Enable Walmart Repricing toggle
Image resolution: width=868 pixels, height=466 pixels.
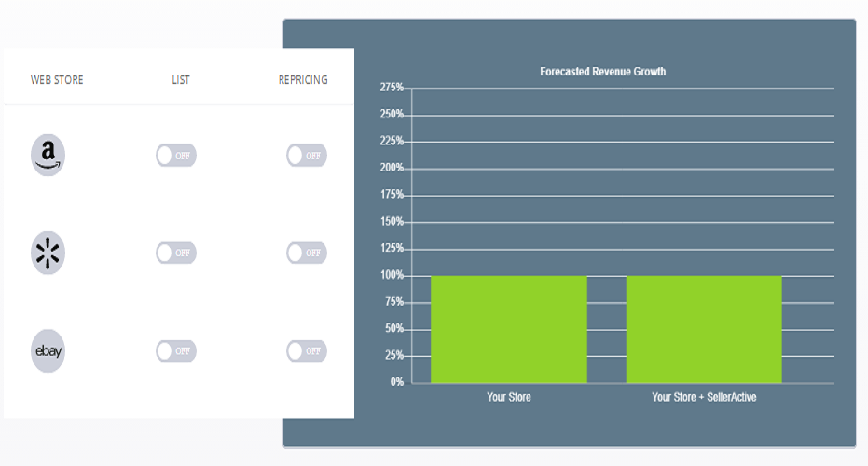[307, 253]
